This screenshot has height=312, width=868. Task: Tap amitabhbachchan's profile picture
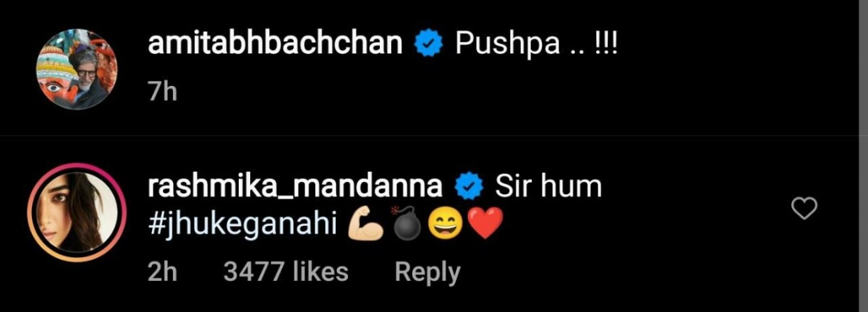click(71, 69)
